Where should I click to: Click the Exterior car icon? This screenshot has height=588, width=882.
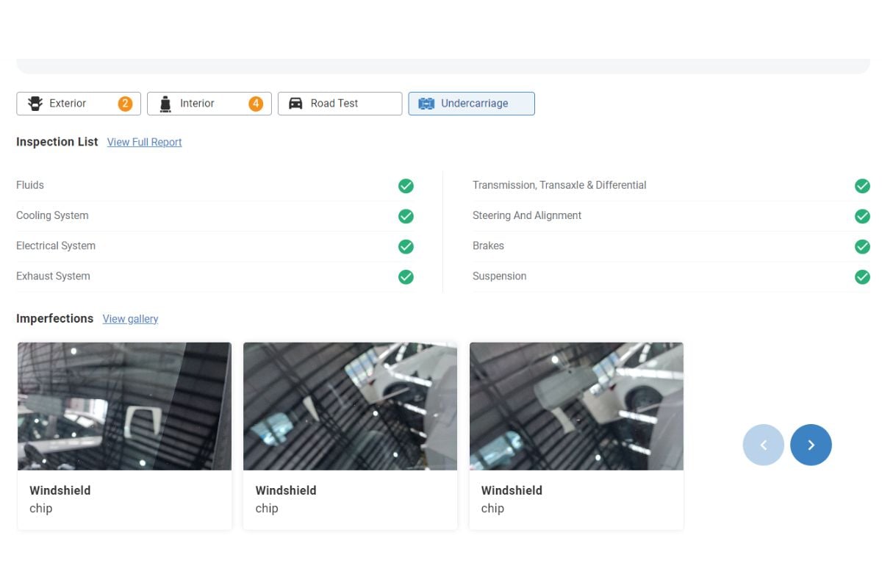pos(35,104)
